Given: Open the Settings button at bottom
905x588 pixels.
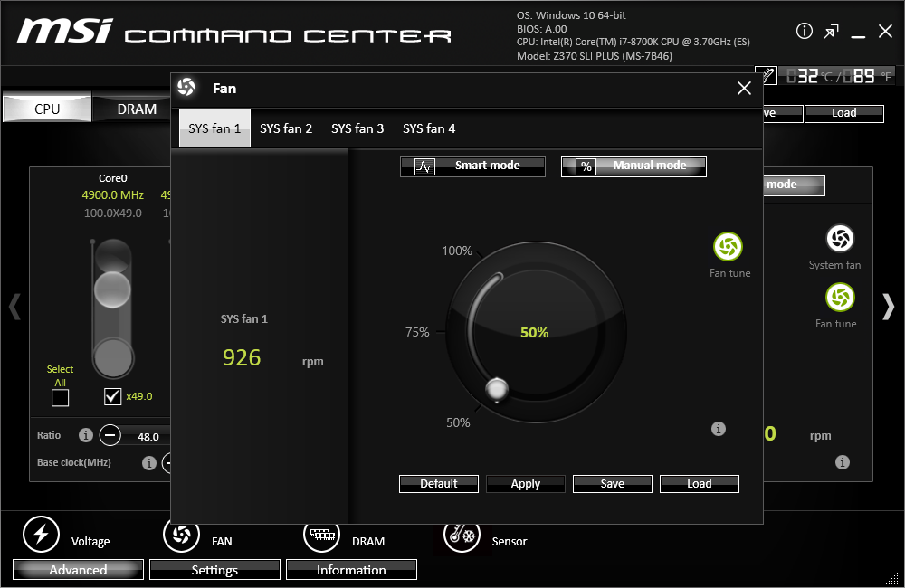Looking at the screenshot, I should 214,570.
